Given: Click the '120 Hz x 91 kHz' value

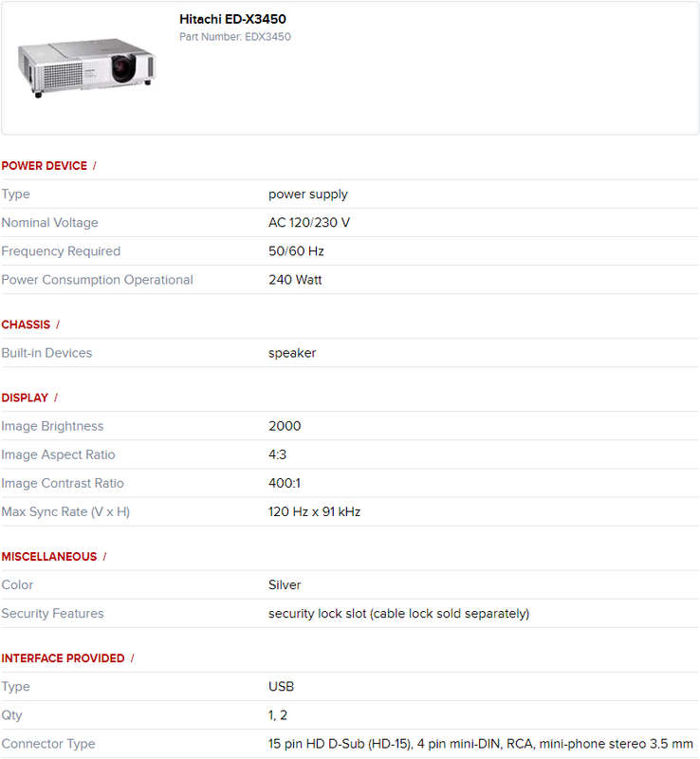Looking at the screenshot, I should tap(314, 511).
